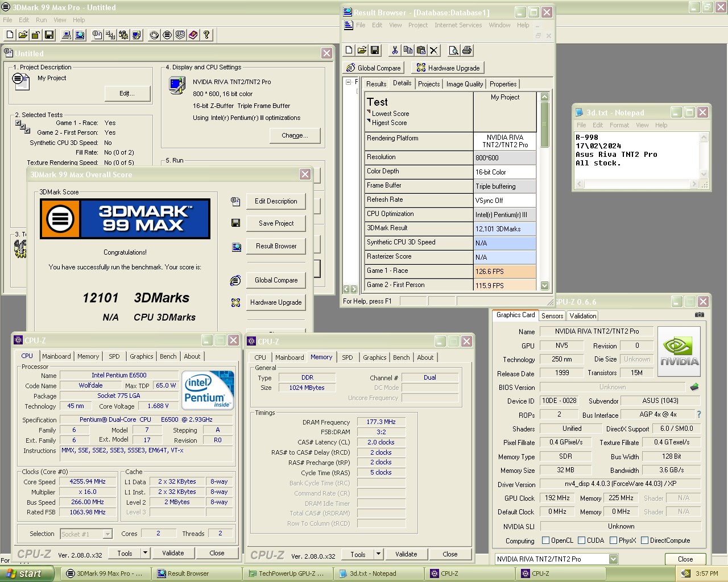Click Open folder icon in Result Browser toolbar

click(x=362, y=50)
